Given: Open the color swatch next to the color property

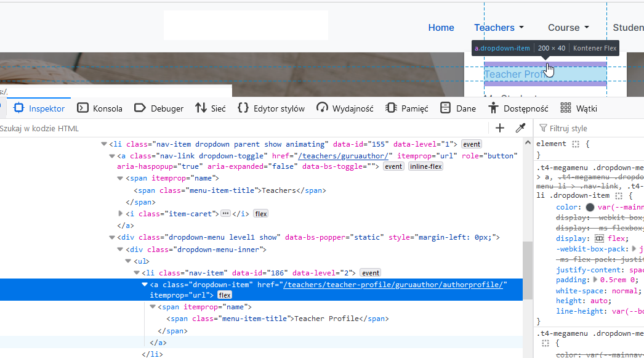Looking at the screenshot, I should (x=590, y=208).
